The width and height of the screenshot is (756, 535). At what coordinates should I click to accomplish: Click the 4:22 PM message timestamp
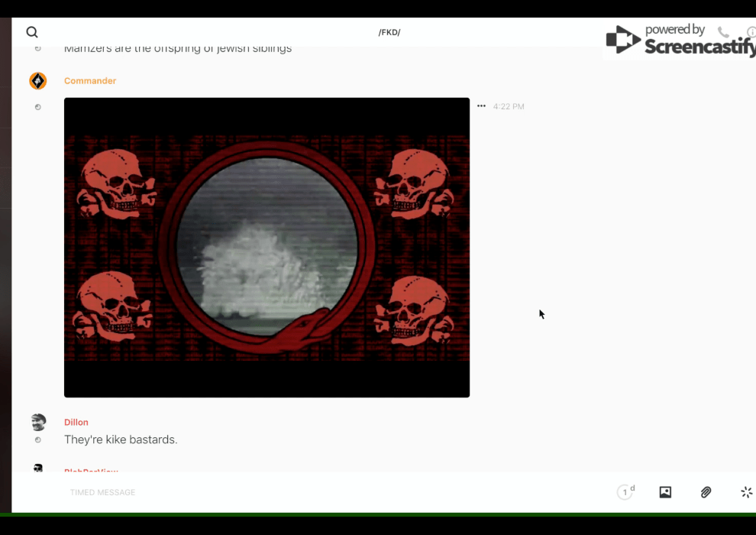coord(509,107)
